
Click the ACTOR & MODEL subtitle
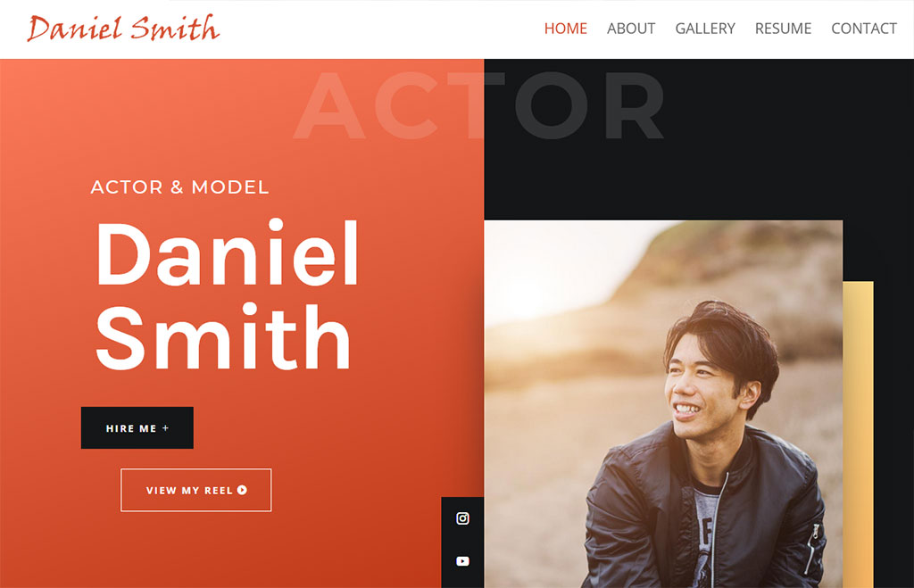click(x=179, y=187)
